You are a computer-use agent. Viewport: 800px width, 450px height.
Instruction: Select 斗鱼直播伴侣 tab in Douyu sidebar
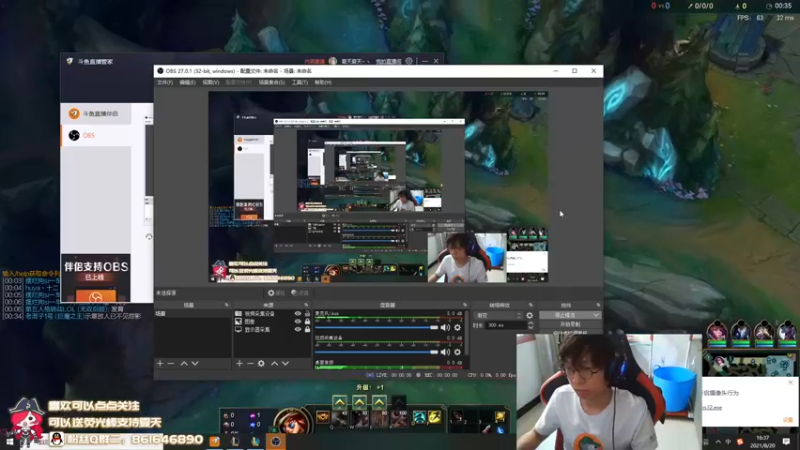96,114
